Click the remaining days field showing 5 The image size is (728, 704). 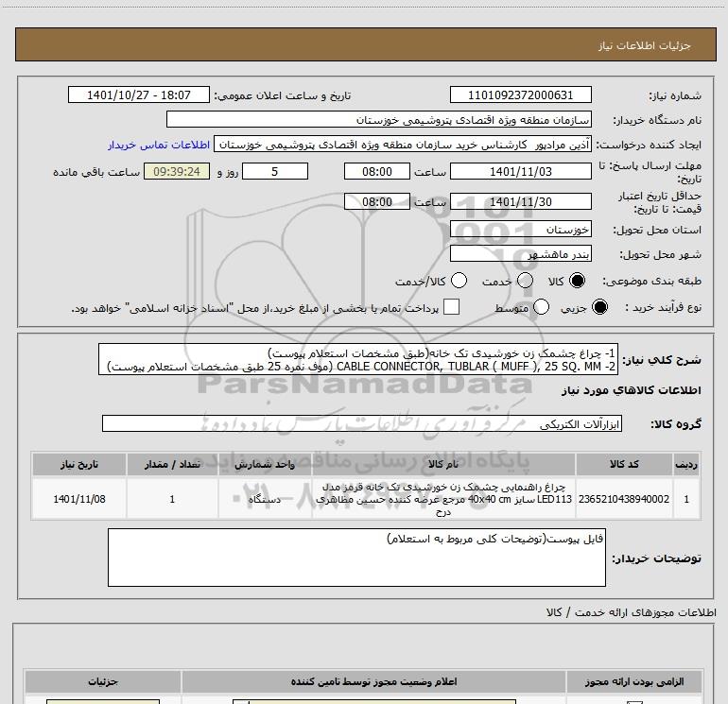[x=275, y=171]
